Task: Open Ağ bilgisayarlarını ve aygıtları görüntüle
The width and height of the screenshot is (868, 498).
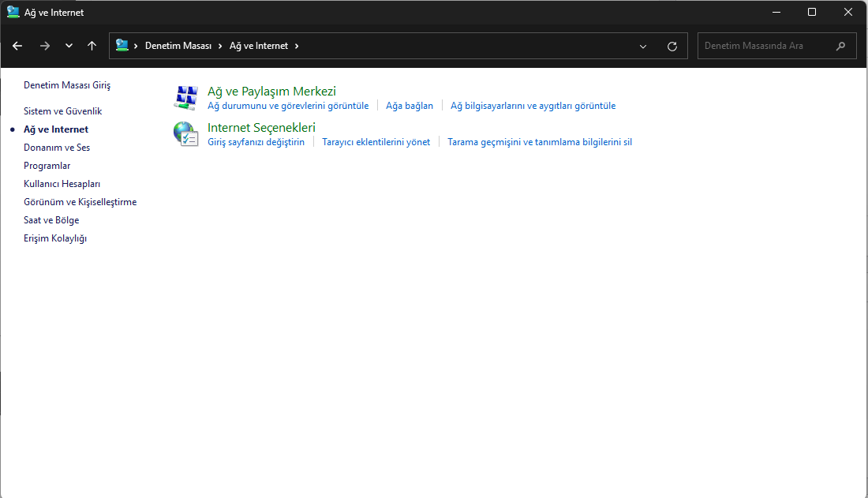Action: 533,106
